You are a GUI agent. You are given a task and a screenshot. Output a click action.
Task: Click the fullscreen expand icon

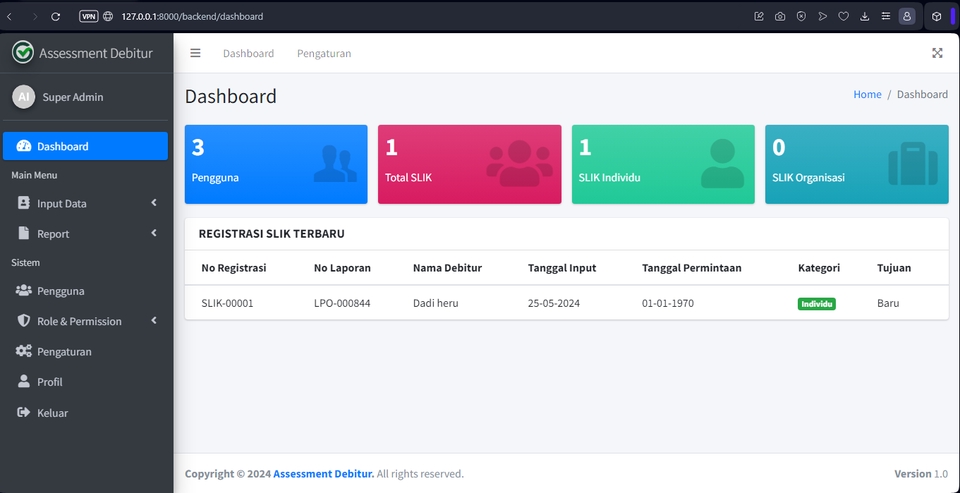coord(937,53)
